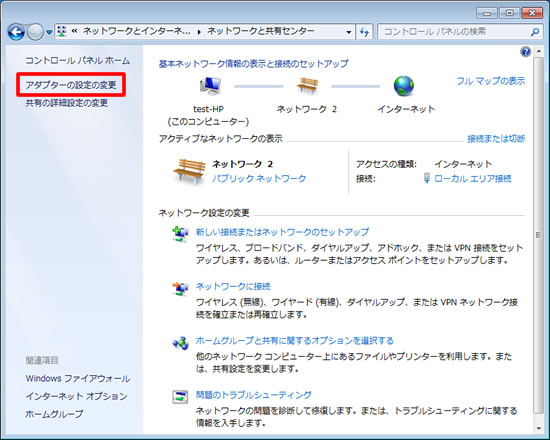Click the test-HP computer icon
The image size is (550, 440).
point(210,86)
